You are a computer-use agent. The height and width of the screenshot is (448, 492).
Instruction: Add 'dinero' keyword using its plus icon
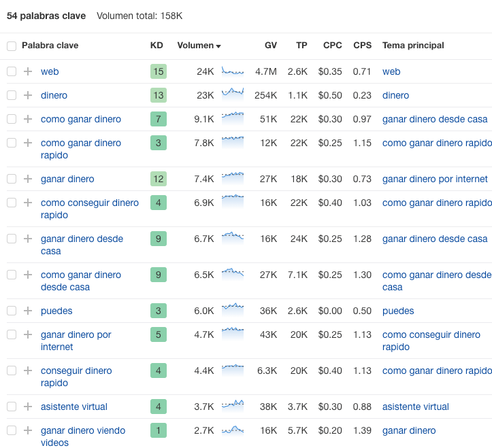tap(28, 95)
